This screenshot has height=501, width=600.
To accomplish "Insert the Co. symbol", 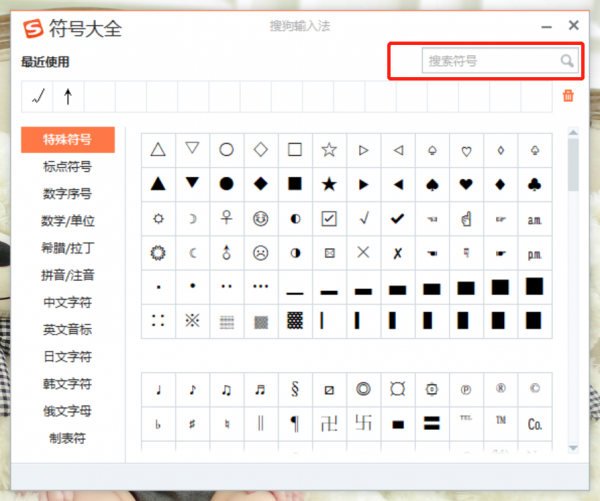I will 535,424.
